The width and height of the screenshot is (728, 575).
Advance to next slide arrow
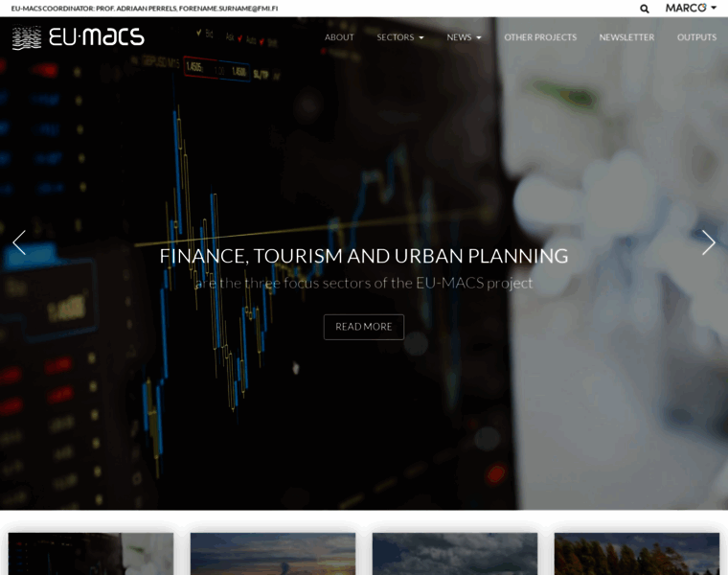pos(708,242)
